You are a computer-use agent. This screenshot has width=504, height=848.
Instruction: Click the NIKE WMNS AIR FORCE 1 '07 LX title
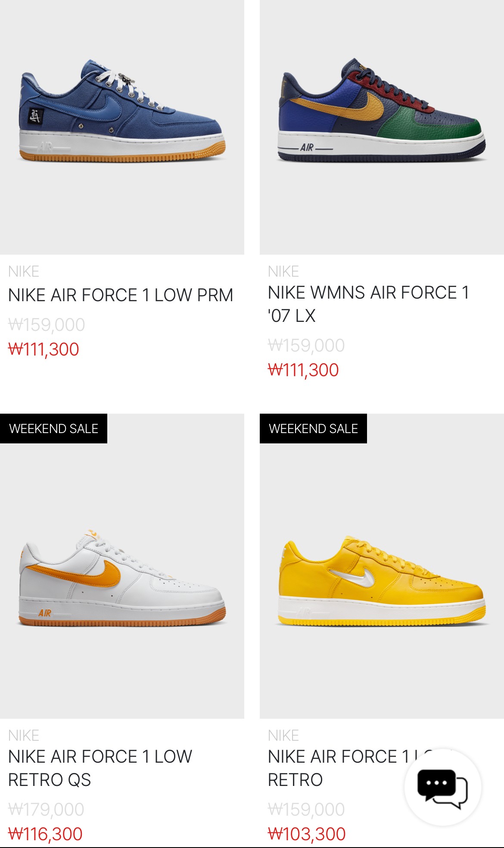click(368, 304)
